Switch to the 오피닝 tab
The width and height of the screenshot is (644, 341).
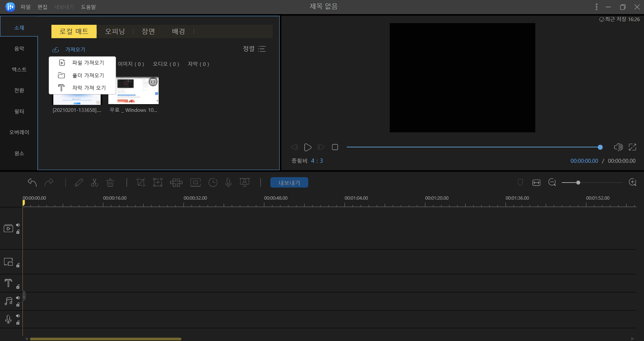pyautogui.click(x=115, y=31)
